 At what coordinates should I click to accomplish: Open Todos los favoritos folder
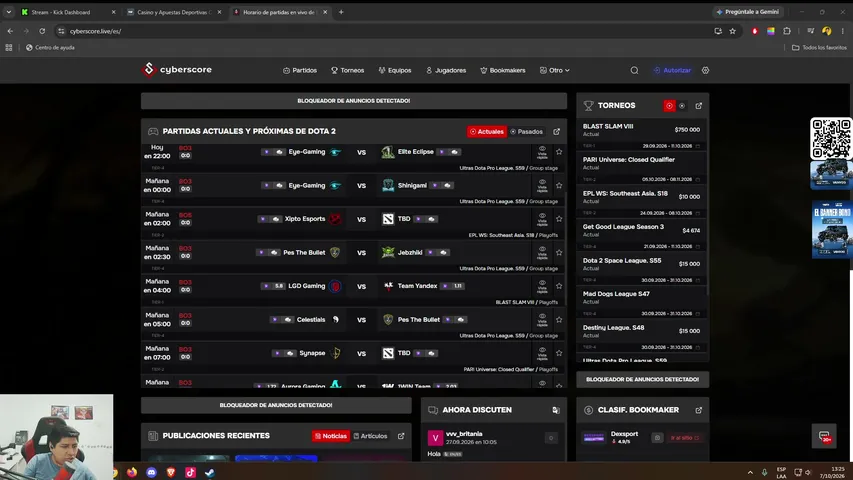819,47
